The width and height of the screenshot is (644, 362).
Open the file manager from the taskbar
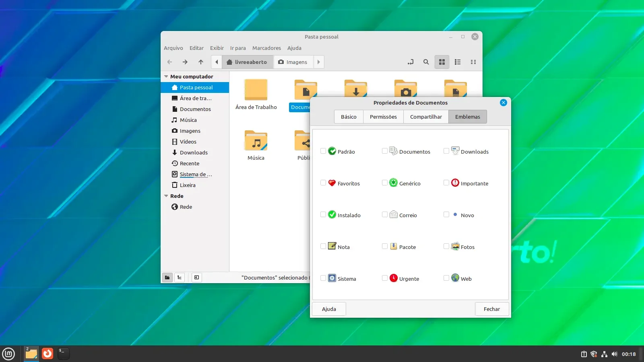coord(31,354)
